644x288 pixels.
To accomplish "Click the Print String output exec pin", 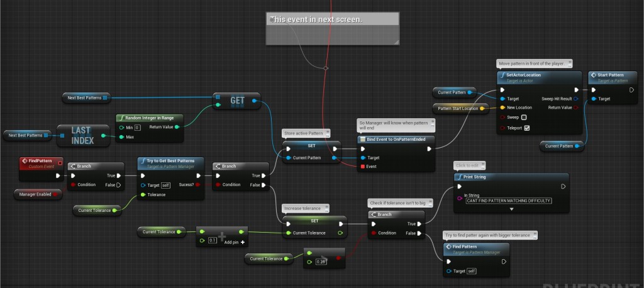I will pos(563,187).
